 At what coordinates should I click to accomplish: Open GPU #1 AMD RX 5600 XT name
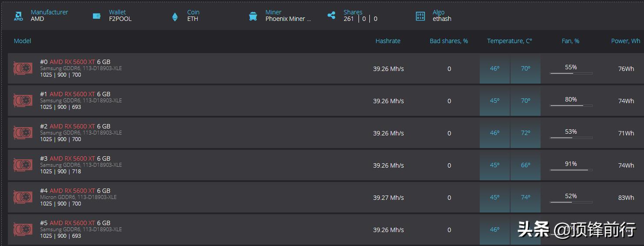pyautogui.click(x=72, y=94)
